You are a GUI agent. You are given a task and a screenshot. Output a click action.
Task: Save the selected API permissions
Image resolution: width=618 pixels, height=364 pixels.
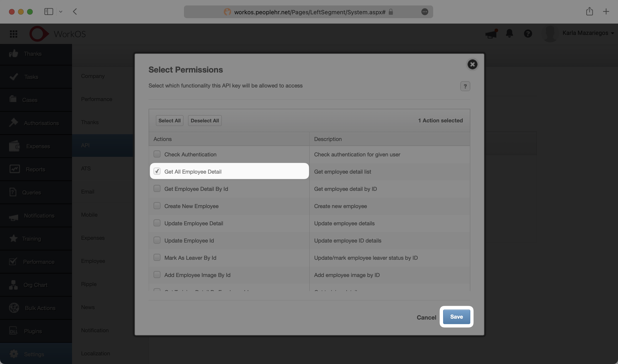point(456,317)
